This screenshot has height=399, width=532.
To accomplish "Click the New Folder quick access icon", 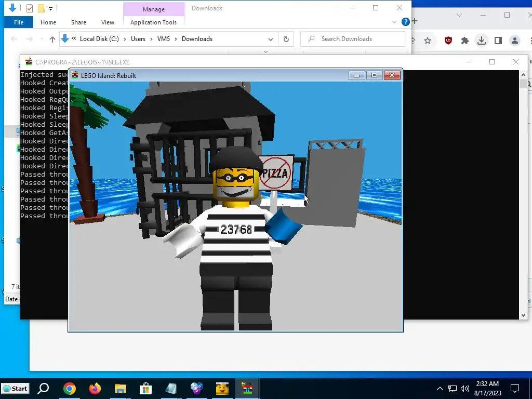I will (x=41, y=8).
